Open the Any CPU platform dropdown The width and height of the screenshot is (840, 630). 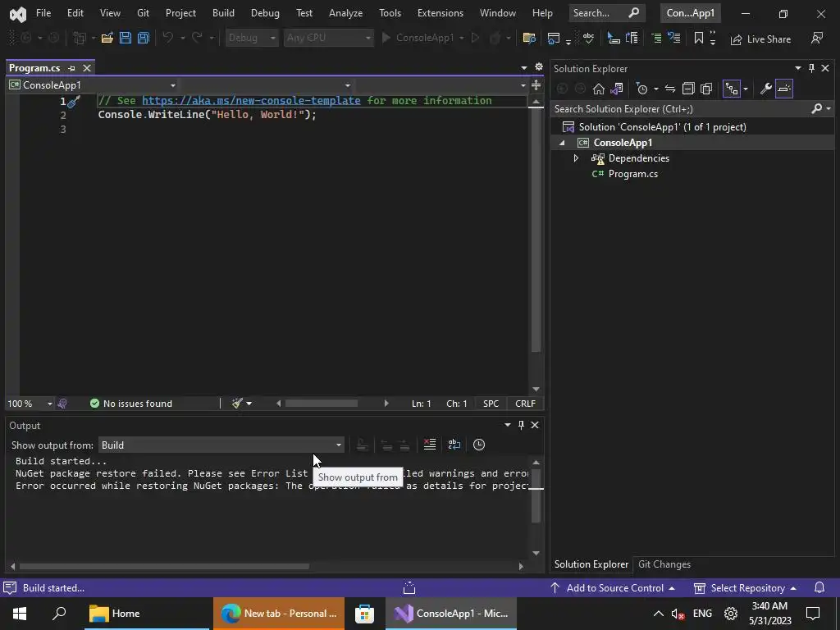(x=328, y=38)
